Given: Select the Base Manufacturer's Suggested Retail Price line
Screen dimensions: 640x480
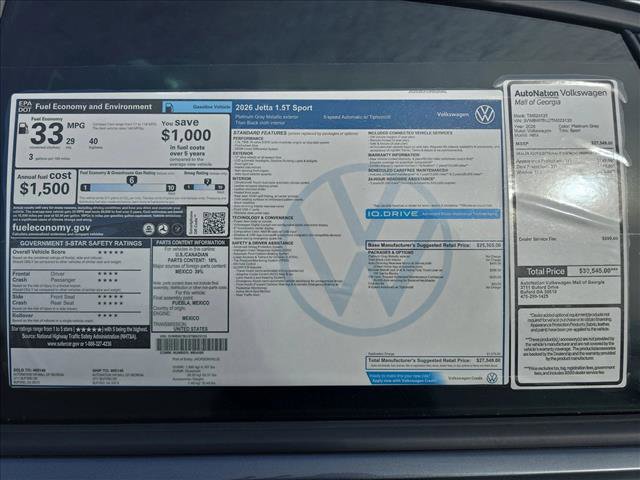Looking at the screenshot, I should (x=434, y=245).
